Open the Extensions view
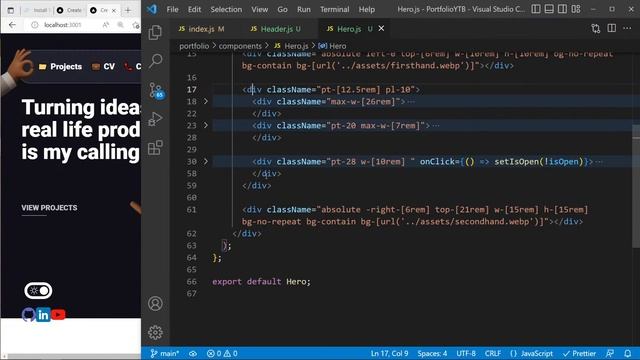Viewport: 640px width, 360px height. tap(155, 148)
